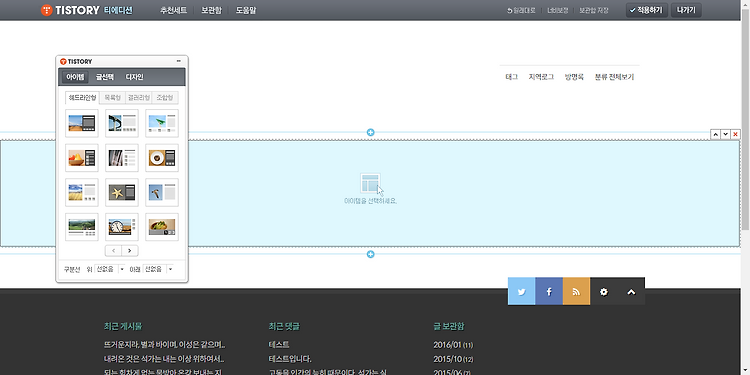This screenshot has height=375, width=750.
Task: Click the Twitter share icon
Action: [521, 291]
